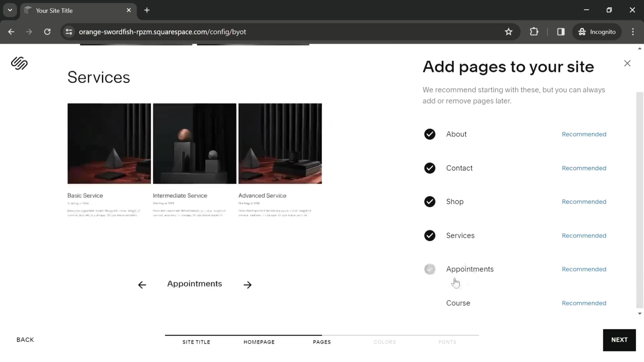Click the Basic Service title

[85, 196]
